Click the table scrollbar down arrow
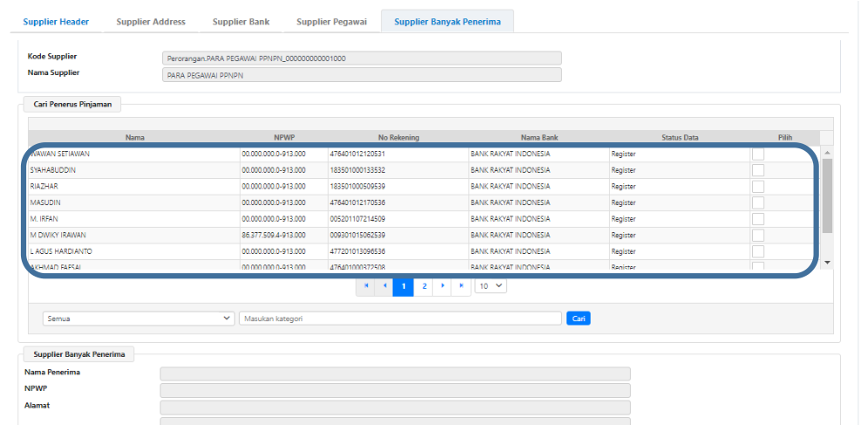The height and width of the screenshot is (425, 868). (x=828, y=262)
